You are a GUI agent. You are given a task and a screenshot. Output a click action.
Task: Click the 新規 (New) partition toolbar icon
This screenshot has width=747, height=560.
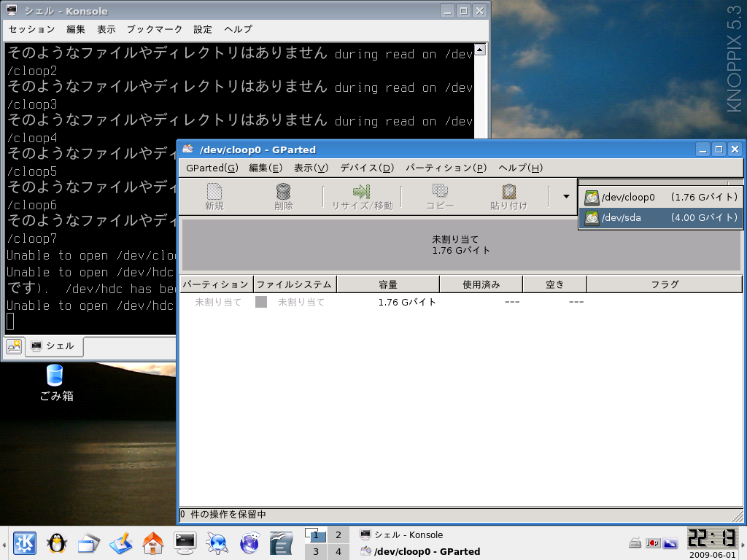214,197
